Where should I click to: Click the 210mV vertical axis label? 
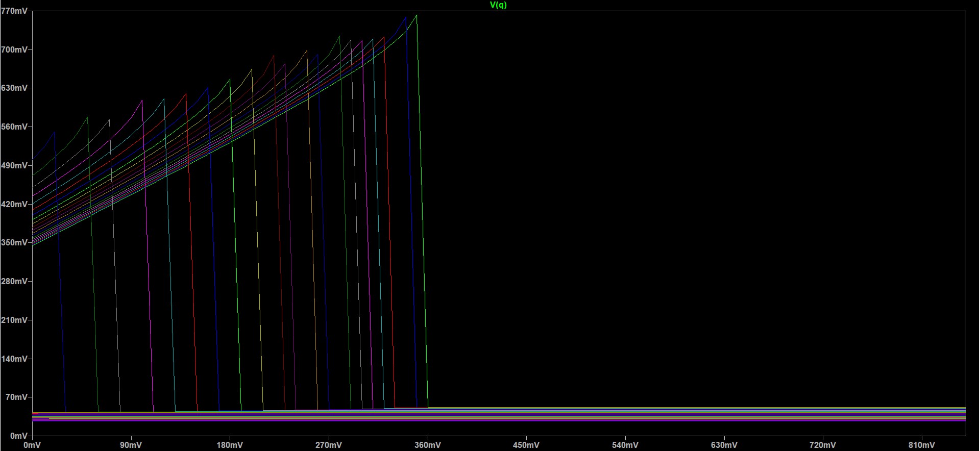pyautogui.click(x=14, y=320)
